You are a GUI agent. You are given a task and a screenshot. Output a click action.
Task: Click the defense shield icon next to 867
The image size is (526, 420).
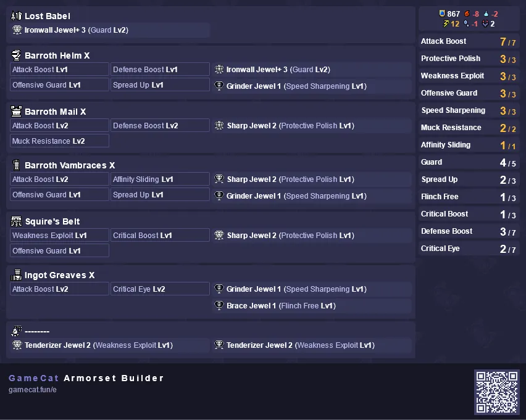442,14
